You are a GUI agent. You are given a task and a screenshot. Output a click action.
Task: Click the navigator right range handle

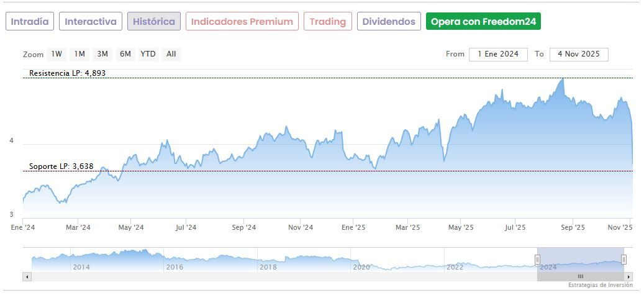(624, 259)
